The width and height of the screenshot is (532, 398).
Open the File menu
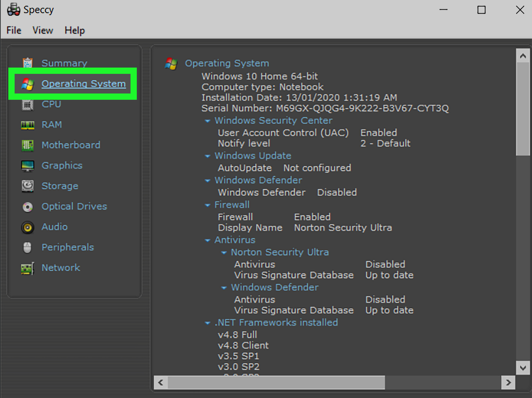[14, 30]
